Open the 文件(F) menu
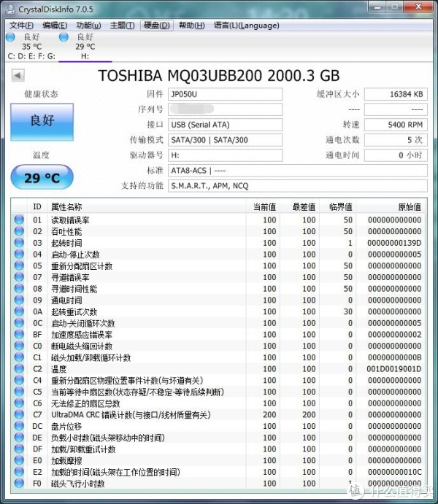The image size is (438, 504). pyautogui.click(x=22, y=26)
